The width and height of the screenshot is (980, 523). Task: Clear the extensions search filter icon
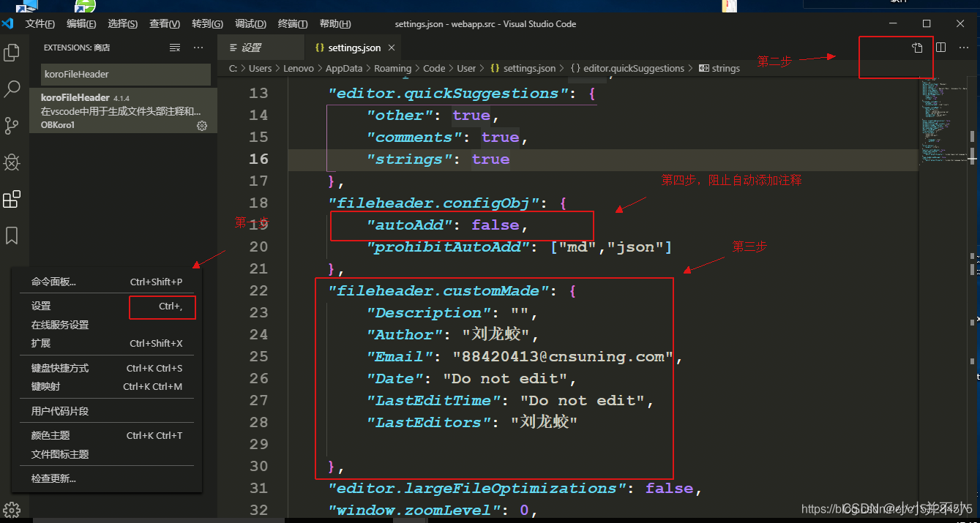(x=175, y=48)
